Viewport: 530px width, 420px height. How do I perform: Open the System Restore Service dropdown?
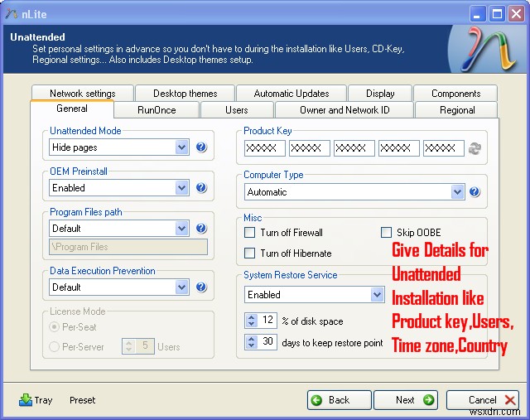coord(377,295)
